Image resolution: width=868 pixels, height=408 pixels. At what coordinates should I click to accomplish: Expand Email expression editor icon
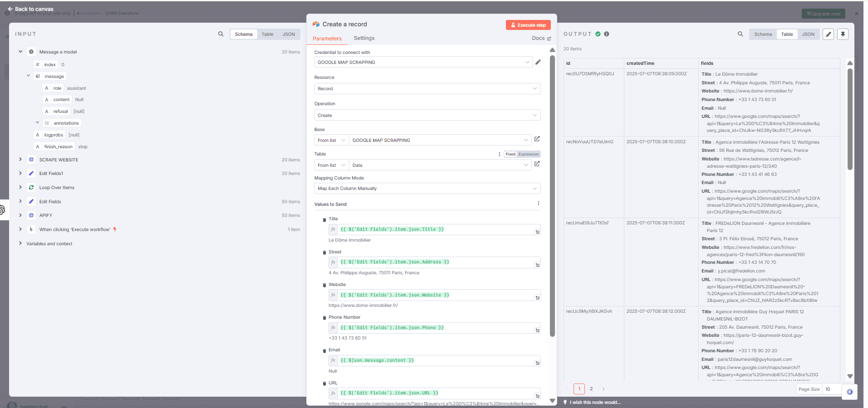[x=537, y=363]
